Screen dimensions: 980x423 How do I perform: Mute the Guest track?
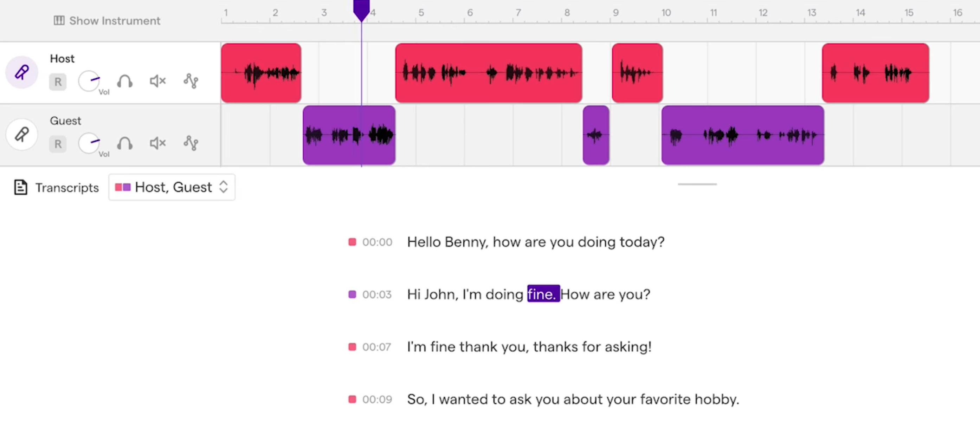click(158, 143)
